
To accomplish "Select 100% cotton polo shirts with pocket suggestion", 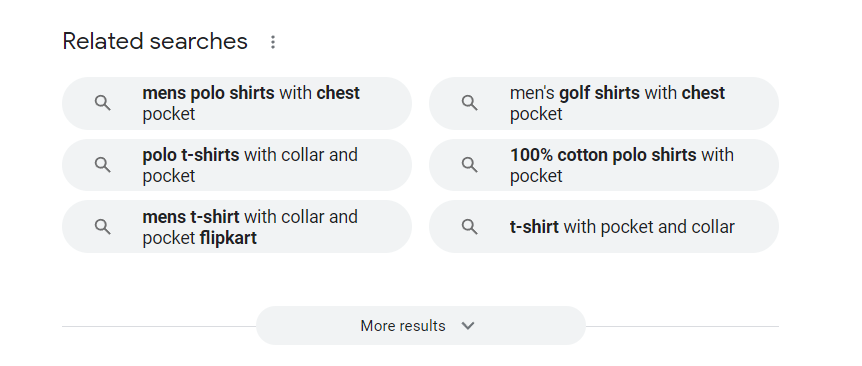I will pos(604,165).
